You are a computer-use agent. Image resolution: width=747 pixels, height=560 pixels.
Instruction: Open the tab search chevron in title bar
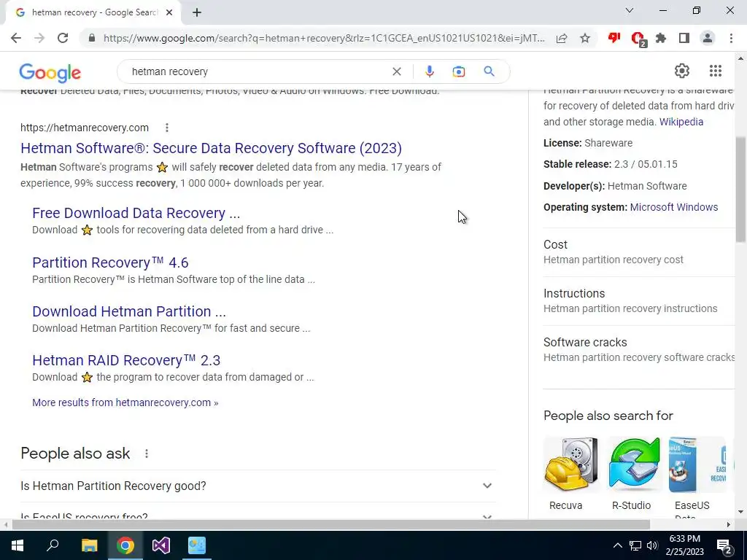(x=630, y=10)
